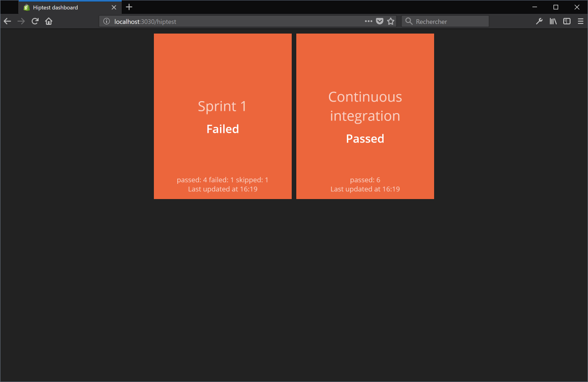The height and width of the screenshot is (382, 588).
Task: Open the Continuous integration widget title
Action: pyautogui.click(x=365, y=106)
